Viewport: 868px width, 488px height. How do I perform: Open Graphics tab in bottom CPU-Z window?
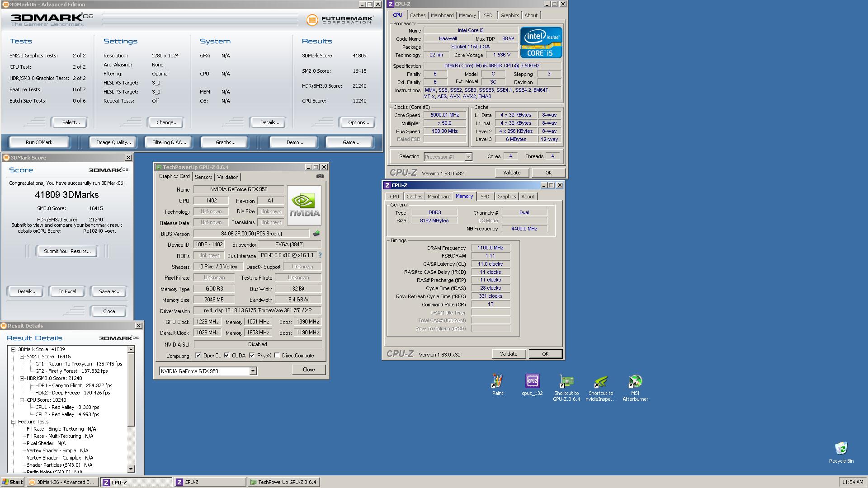point(506,197)
